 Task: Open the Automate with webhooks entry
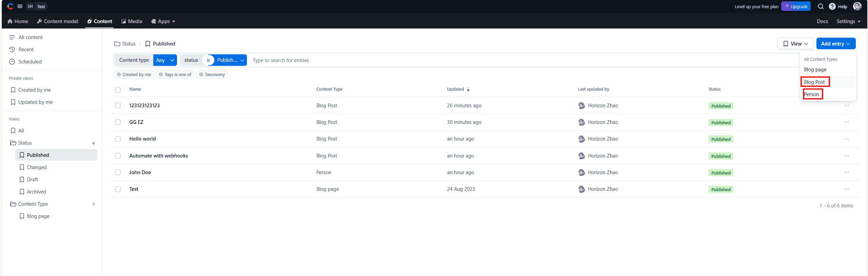[x=158, y=156]
